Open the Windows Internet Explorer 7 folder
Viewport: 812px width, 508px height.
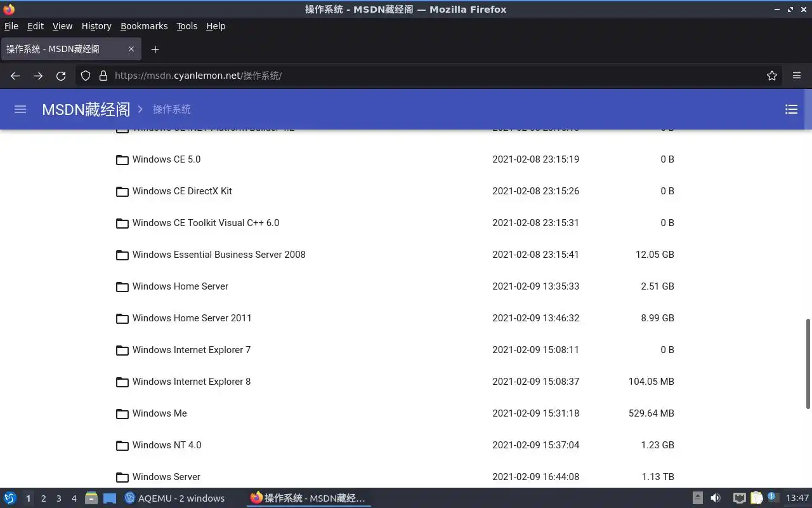coord(192,350)
